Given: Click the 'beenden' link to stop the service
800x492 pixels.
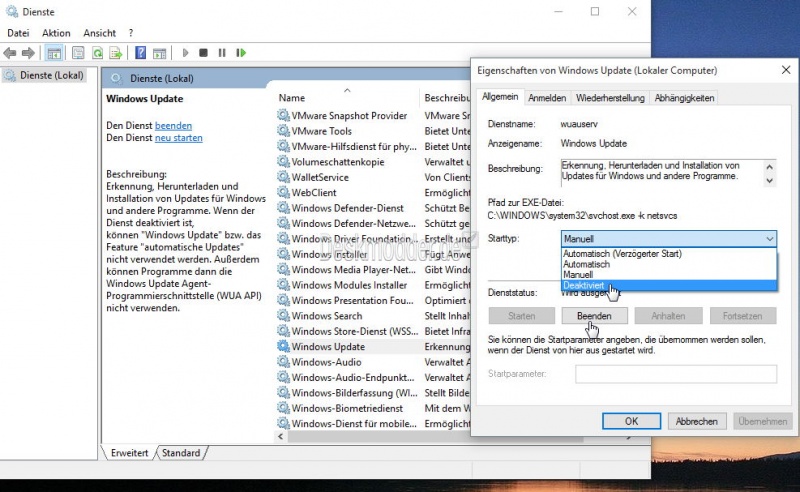Looking at the screenshot, I should (173, 126).
